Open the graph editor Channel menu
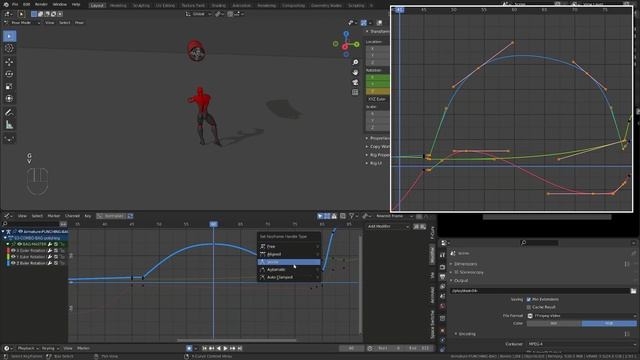Image resolution: width=640 pixels, height=360 pixels. 72,216
